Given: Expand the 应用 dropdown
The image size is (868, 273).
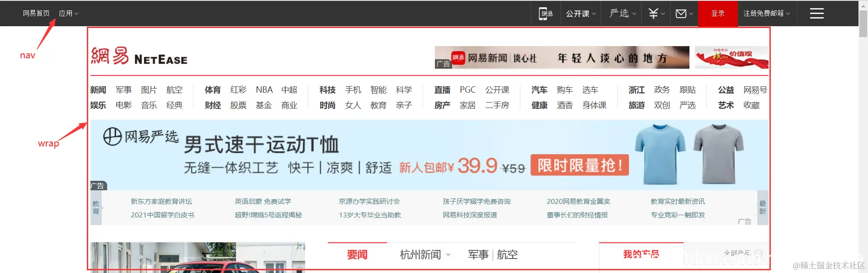Looking at the screenshot, I should [x=69, y=14].
